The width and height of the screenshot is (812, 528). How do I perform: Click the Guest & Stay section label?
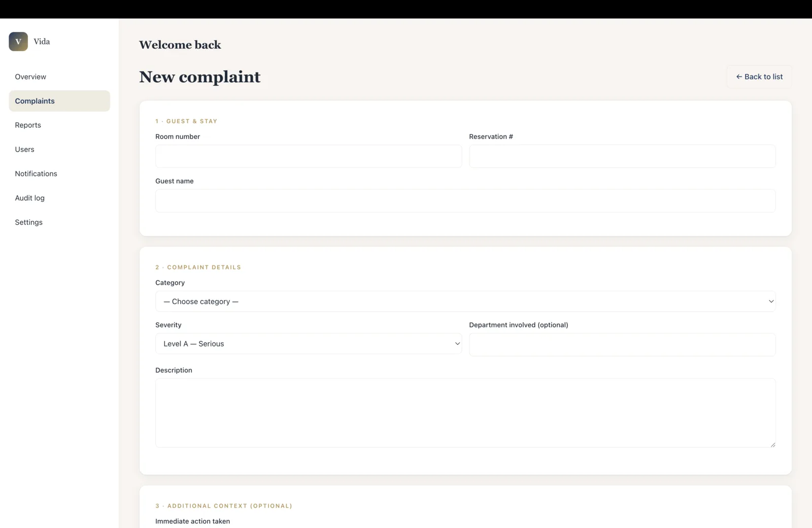pos(186,121)
